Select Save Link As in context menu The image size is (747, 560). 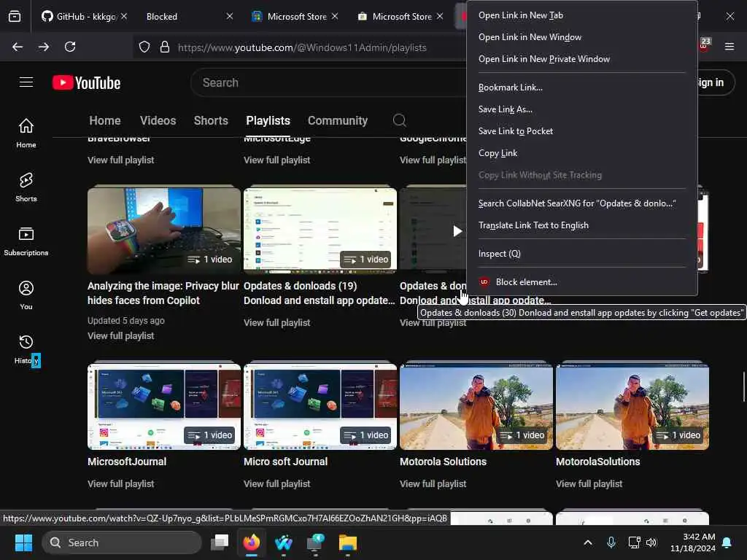pos(582,109)
